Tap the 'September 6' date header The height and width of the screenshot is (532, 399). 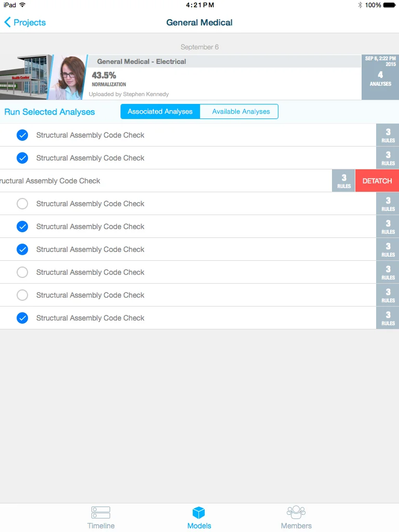199,47
